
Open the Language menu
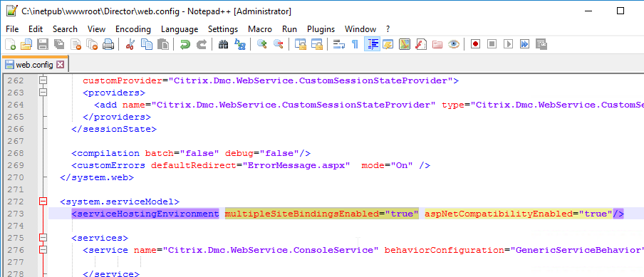pos(180,29)
